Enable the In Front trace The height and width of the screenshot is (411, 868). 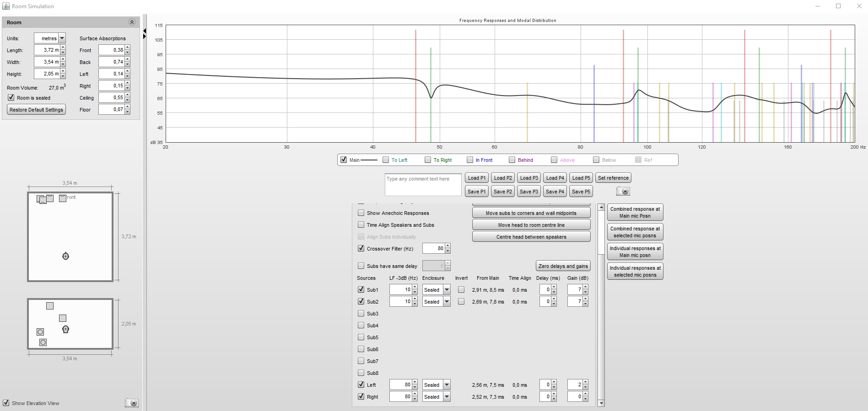pos(470,160)
